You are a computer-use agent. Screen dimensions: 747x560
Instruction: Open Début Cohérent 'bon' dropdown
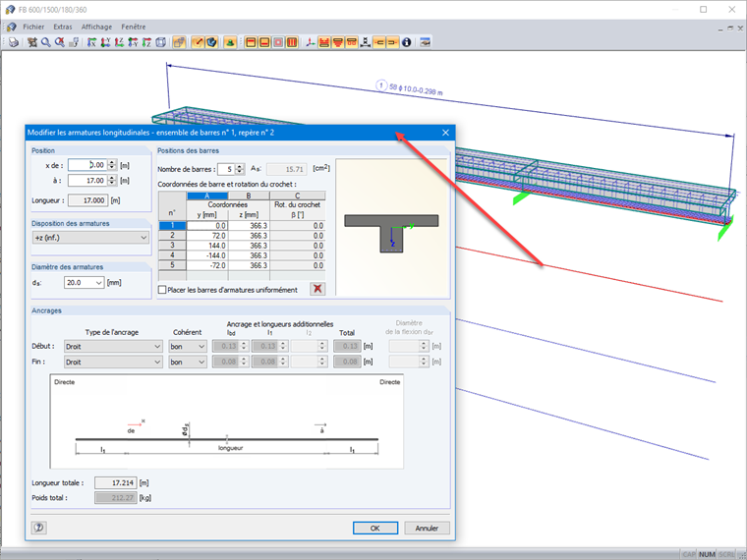pyautogui.click(x=187, y=347)
